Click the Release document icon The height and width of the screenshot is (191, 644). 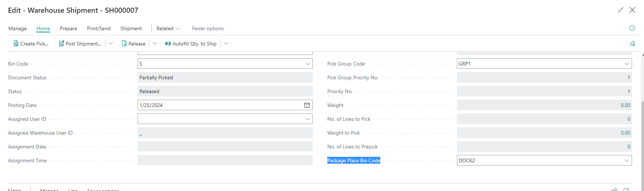click(x=124, y=44)
